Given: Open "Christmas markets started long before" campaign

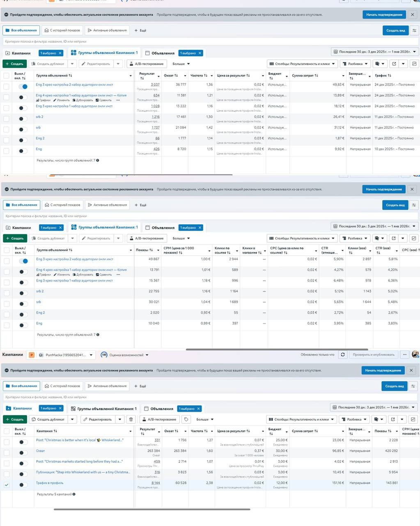Looking at the screenshot, I should (79, 461).
